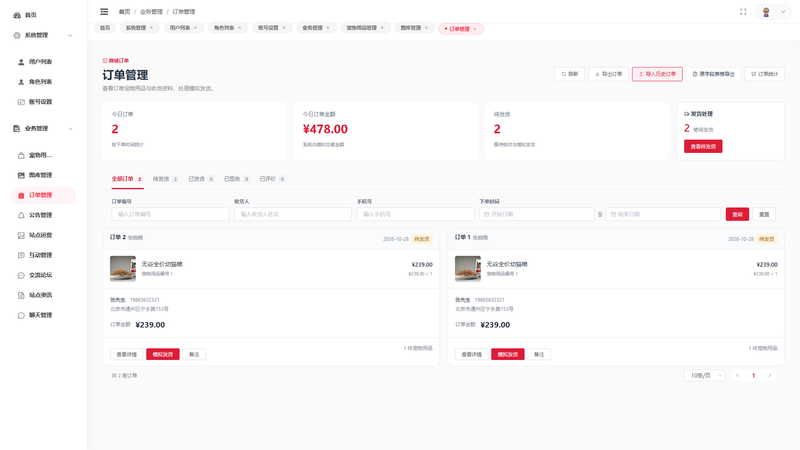Click the 公告管理 bell icon
This screenshot has height=450, width=800.
pyautogui.click(x=21, y=215)
